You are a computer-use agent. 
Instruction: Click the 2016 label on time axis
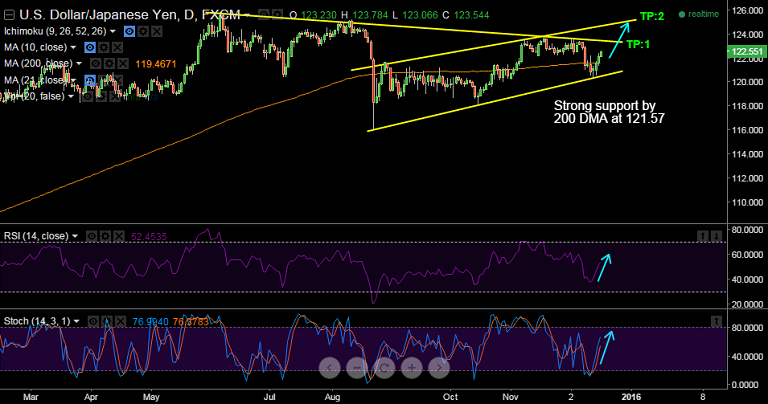[631, 397]
